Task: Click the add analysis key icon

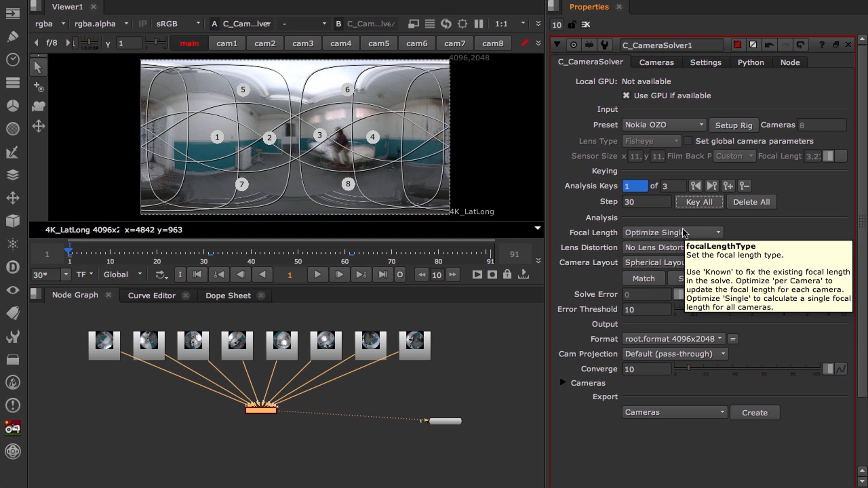Action: coord(728,186)
